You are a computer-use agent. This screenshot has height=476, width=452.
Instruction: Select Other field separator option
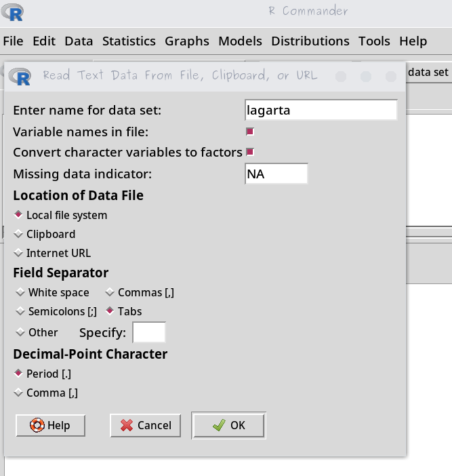(20, 332)
